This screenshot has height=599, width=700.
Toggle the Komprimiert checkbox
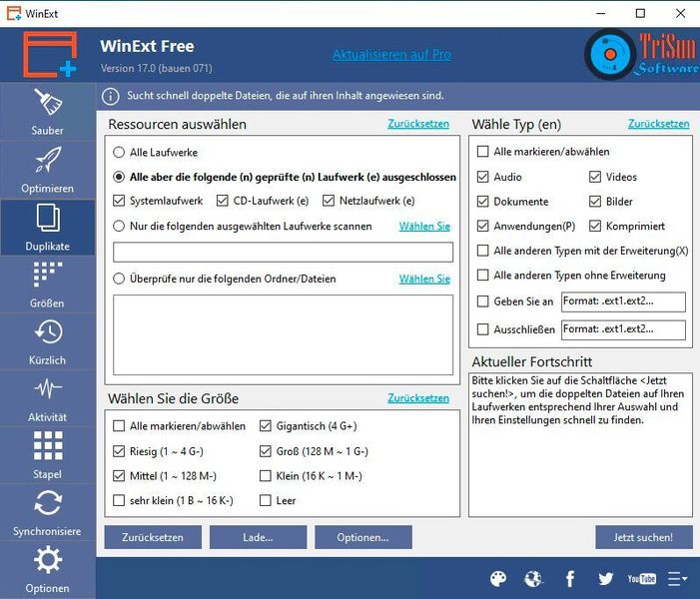594,226
